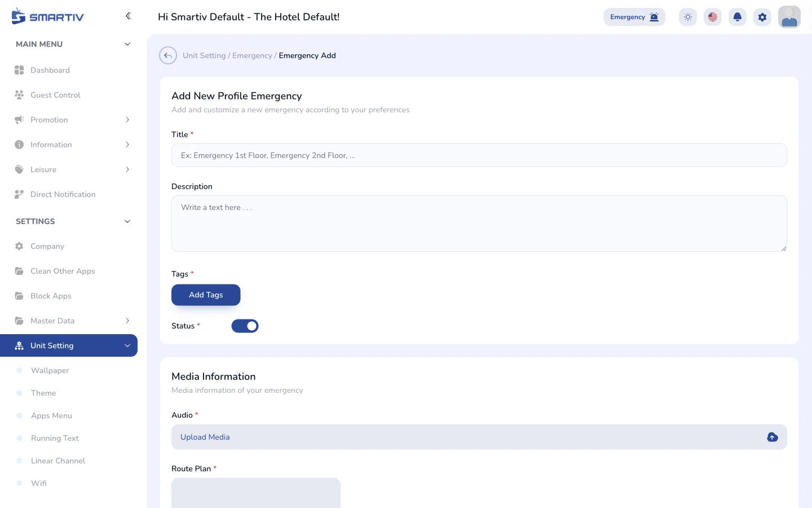
Task: Click the Clean Other Apps folder icon
Action: click(x=19, y=271)
